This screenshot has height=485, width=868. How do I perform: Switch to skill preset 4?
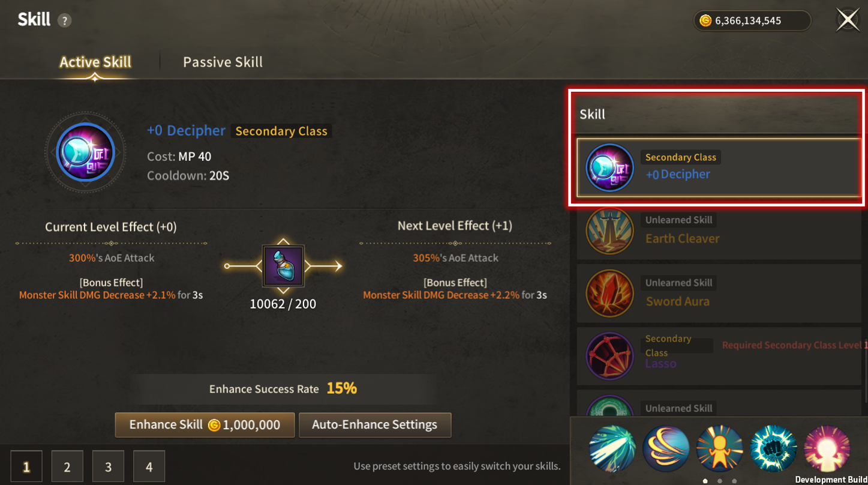[x=149, y=466]
